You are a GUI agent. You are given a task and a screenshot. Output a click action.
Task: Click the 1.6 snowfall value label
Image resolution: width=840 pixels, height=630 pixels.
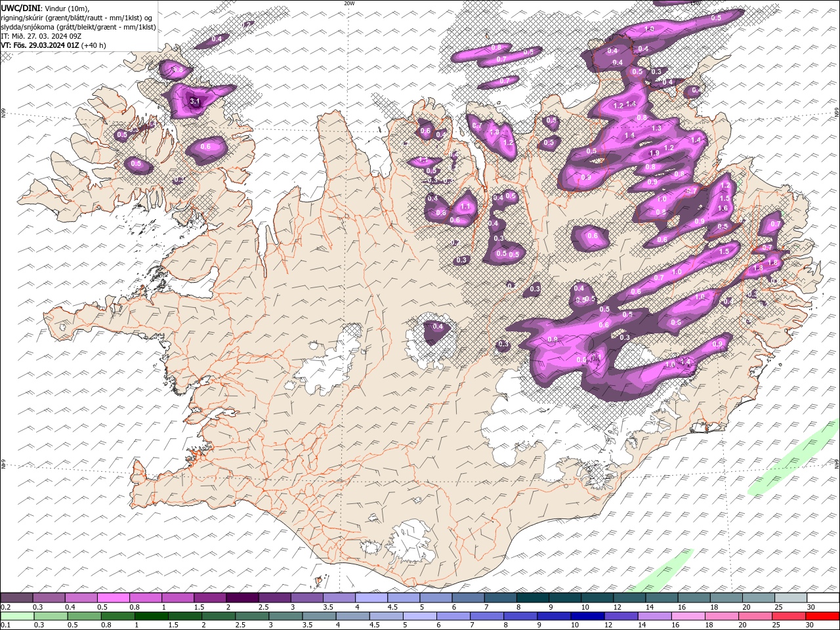(x=723, y=208)
